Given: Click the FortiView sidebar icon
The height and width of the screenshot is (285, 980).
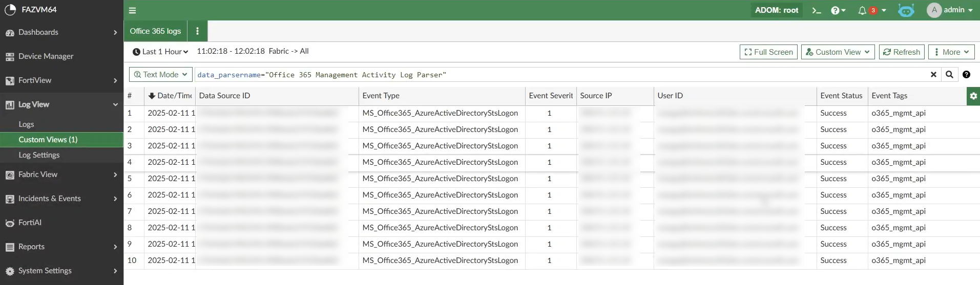Looking at the screenshot, I should (x=10, y=81).
